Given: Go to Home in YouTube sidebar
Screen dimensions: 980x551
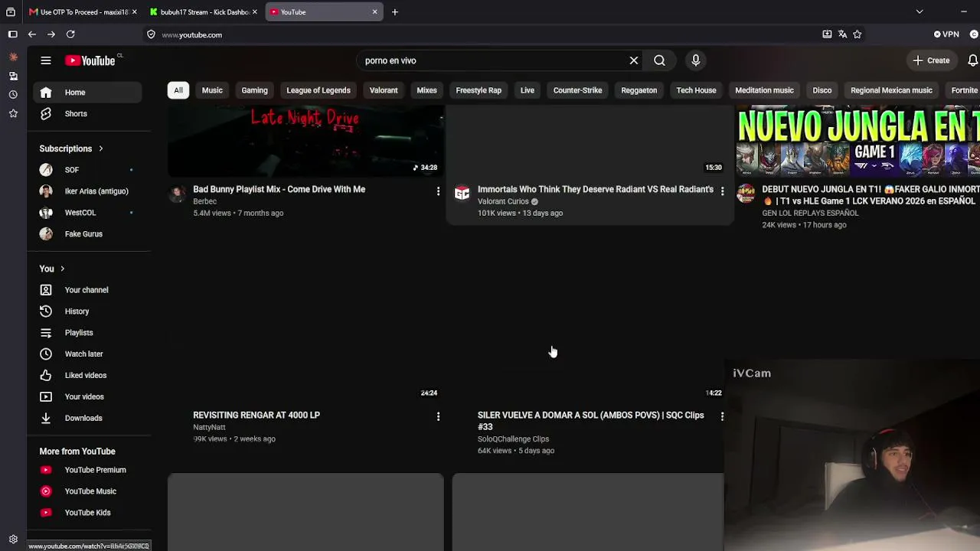Looking at the screenshot, I should pos(89,93).
